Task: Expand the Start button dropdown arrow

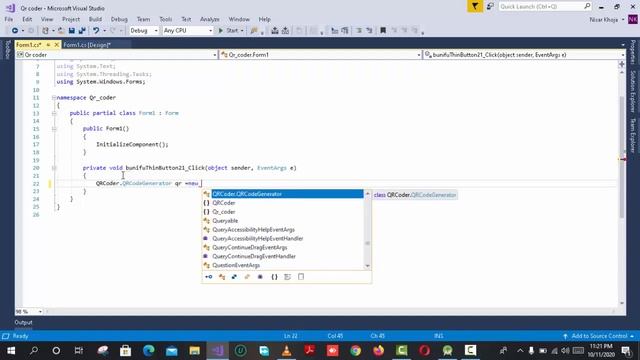Action: click(x=242, y=31)
